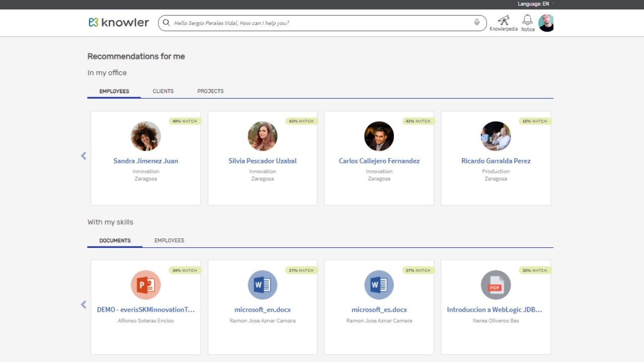Viewport: 644px width, 362px height.
Task: Open the Introduccion a WebLogic PDF icon
Action: pyautogui.click(x=496, y=285)
